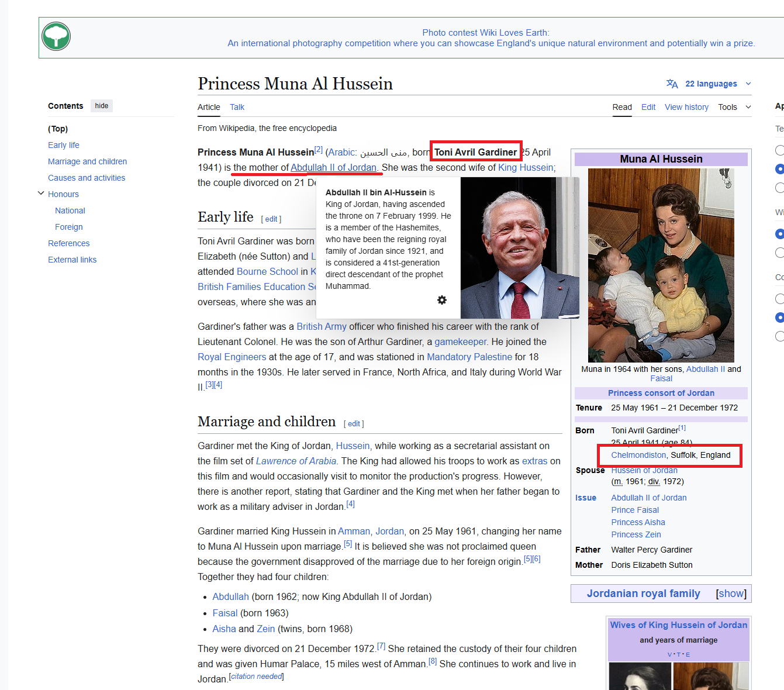
Task: Open Princess Aisha link in infobox
Action: click(x=638, y=522)
